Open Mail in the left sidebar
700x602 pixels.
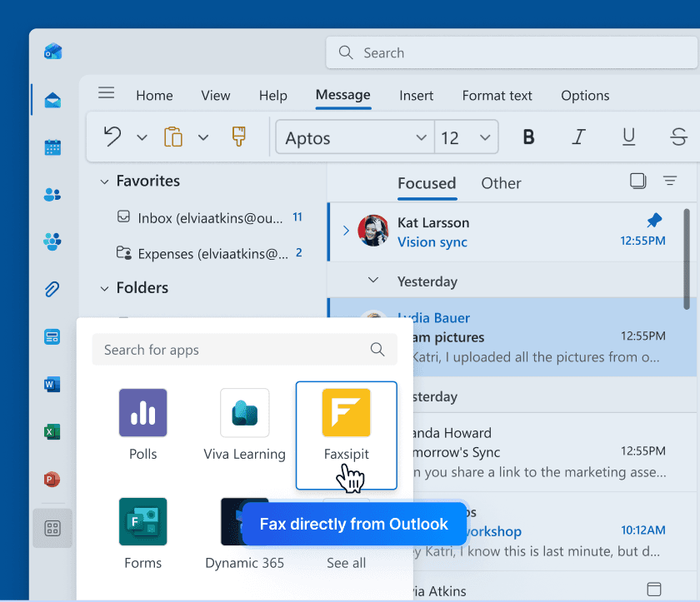click(52, 100)
